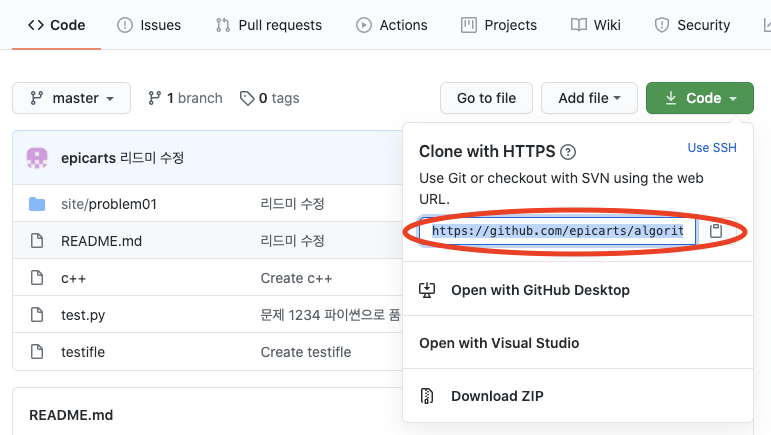Open the site/problem01 folder

coord(109,204)
